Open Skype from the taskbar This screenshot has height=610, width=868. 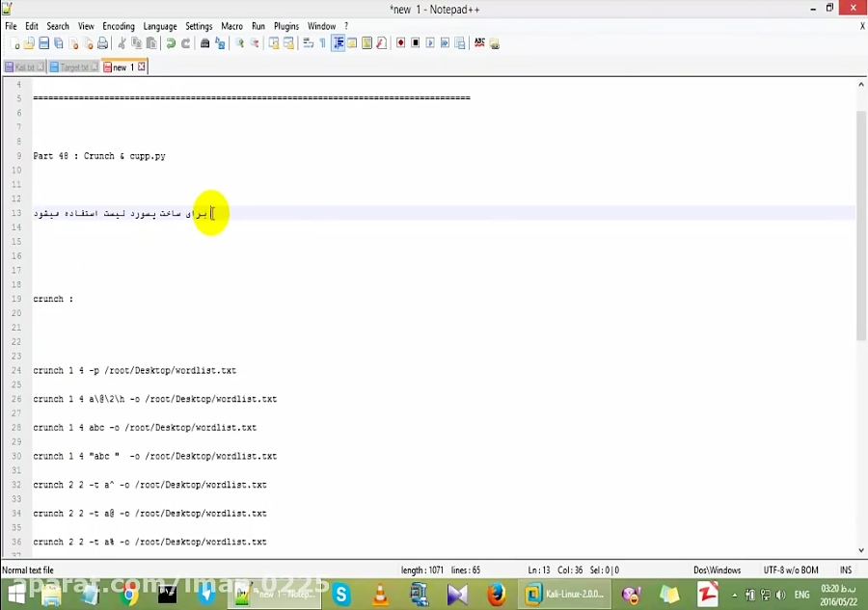341,595
